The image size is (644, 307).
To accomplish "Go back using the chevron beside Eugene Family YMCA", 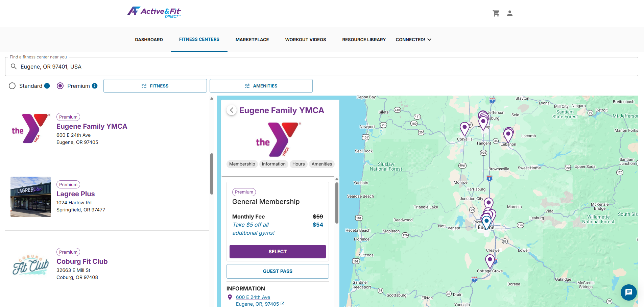I will click(232, 110).
